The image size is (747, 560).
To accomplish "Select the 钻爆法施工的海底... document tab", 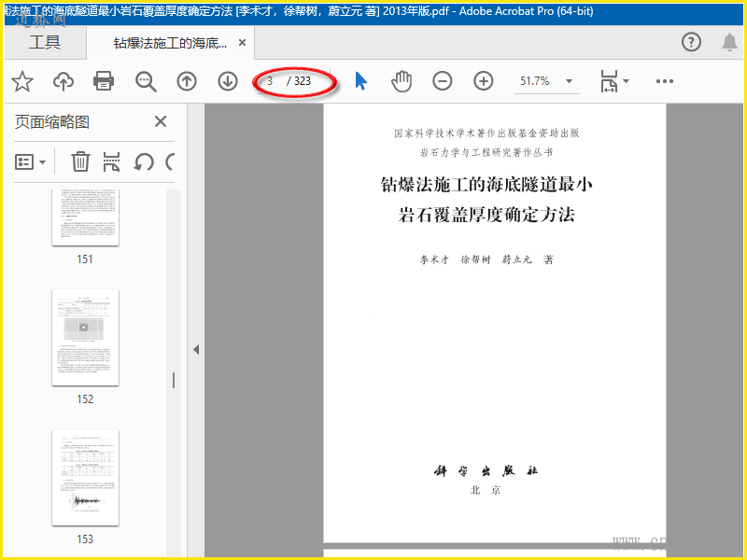I will (170, 43).
